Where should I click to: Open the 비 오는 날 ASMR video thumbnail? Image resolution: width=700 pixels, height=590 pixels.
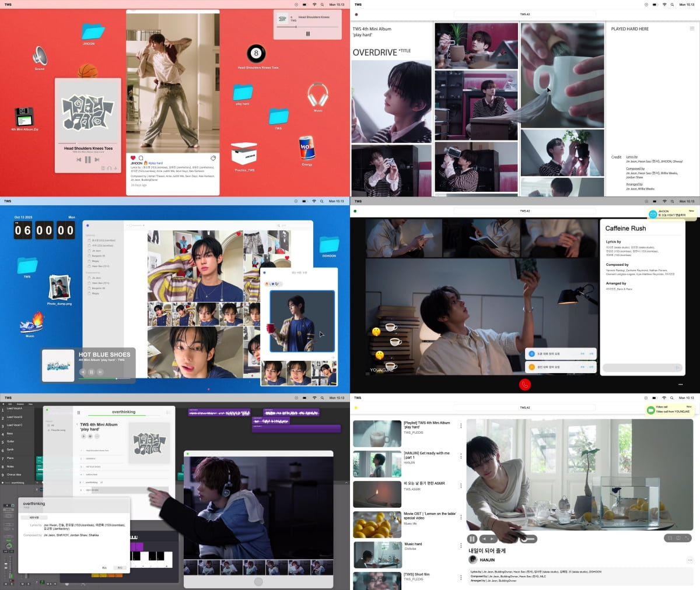[x=377, y=494]
